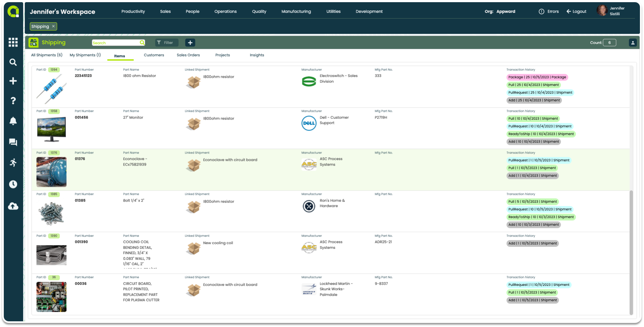Select the Items tab
The width and height of the screenshot is (644, 327).
point(119,56)
